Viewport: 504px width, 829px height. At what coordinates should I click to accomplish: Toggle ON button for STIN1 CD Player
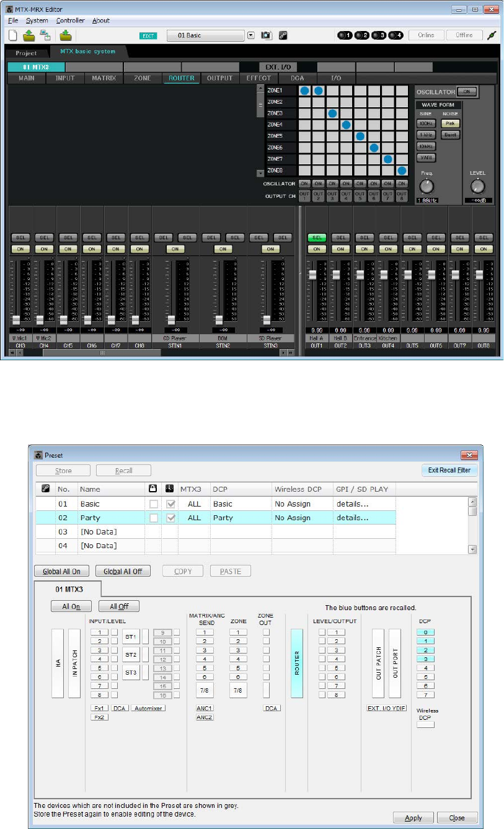pyautogui.click(x=175, y=249)
